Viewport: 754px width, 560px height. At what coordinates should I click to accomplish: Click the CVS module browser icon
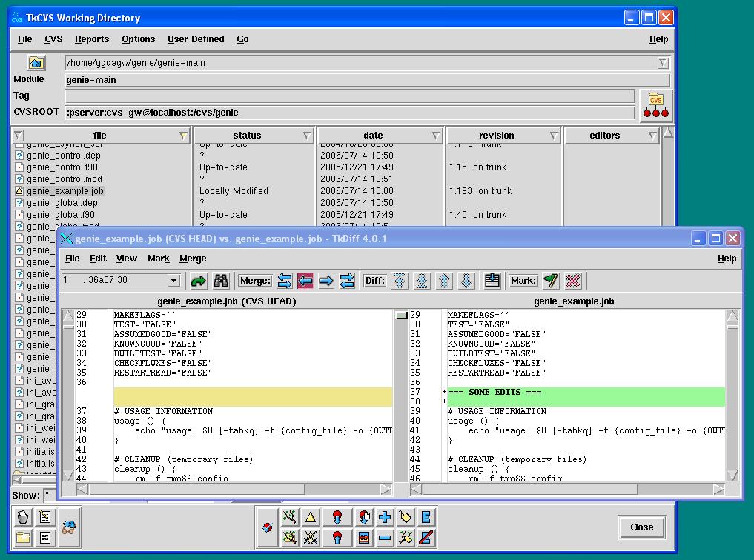click(655, 105)
